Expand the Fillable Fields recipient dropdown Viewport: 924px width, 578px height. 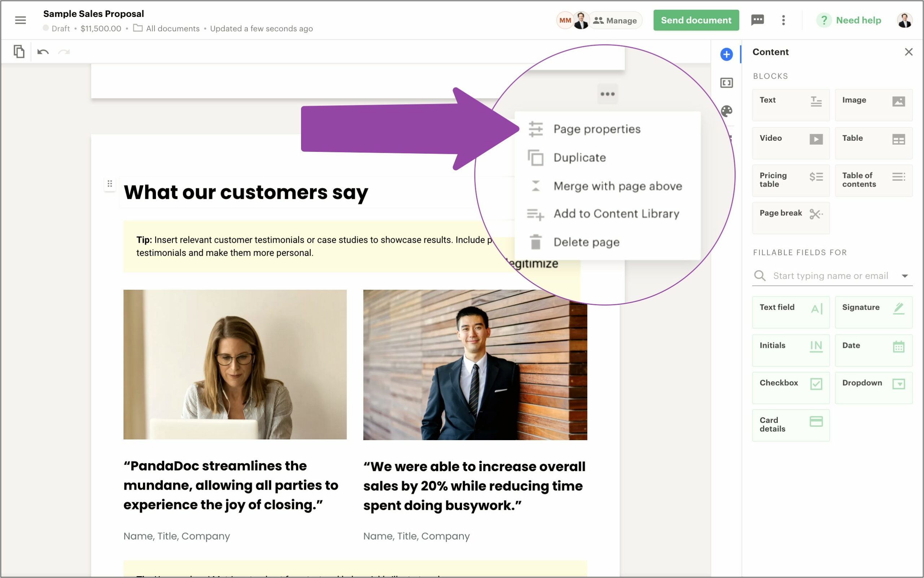pos(906,275)
